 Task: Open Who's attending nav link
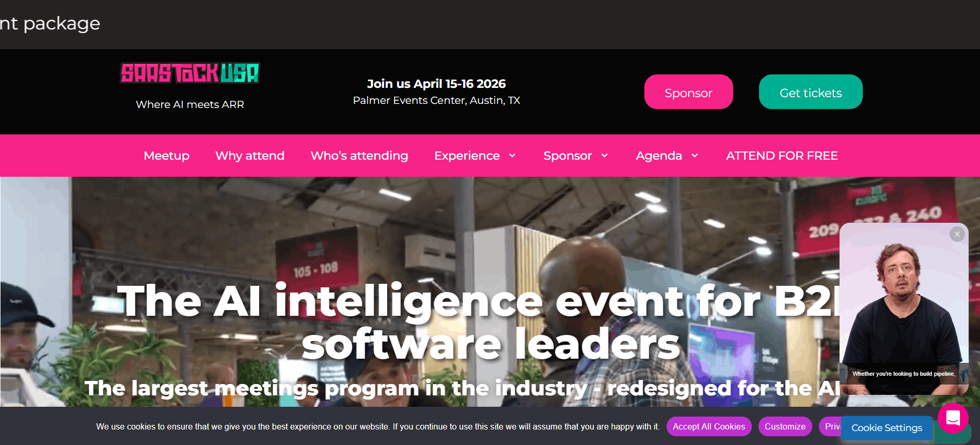pyautogui.click(x=359, y=156)
